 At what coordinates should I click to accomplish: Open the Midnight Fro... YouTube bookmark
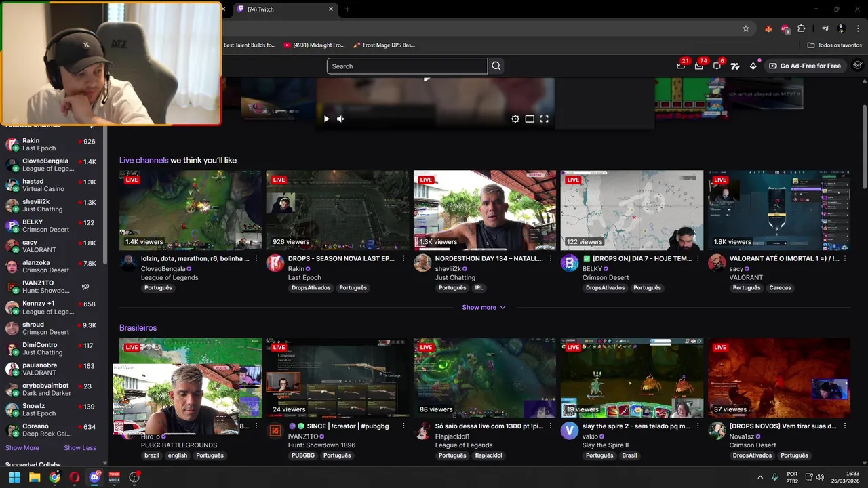(x=315, y=45)
